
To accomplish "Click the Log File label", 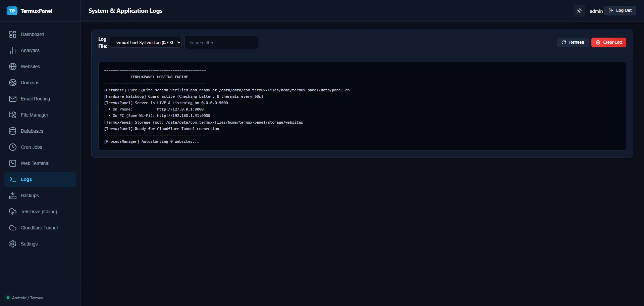I will click(x=103, y=43).
